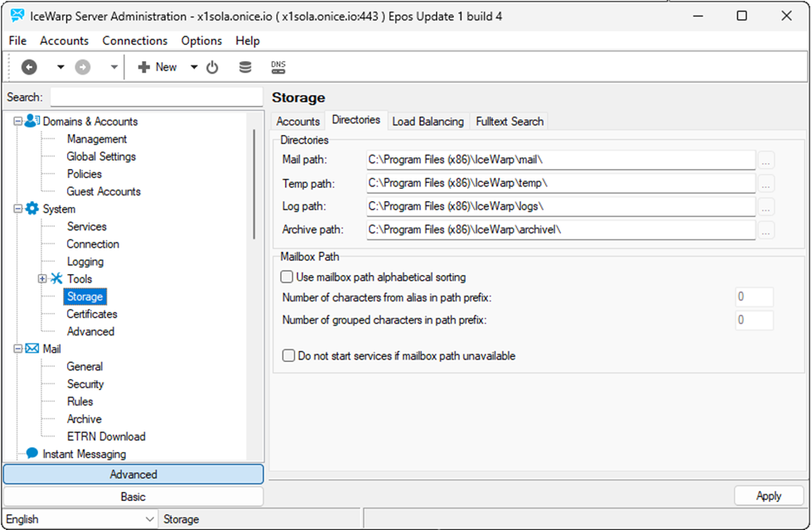This screenshot has width=812, height=530.
Task: Select Services under System
Action: click(x=86, y=226)
